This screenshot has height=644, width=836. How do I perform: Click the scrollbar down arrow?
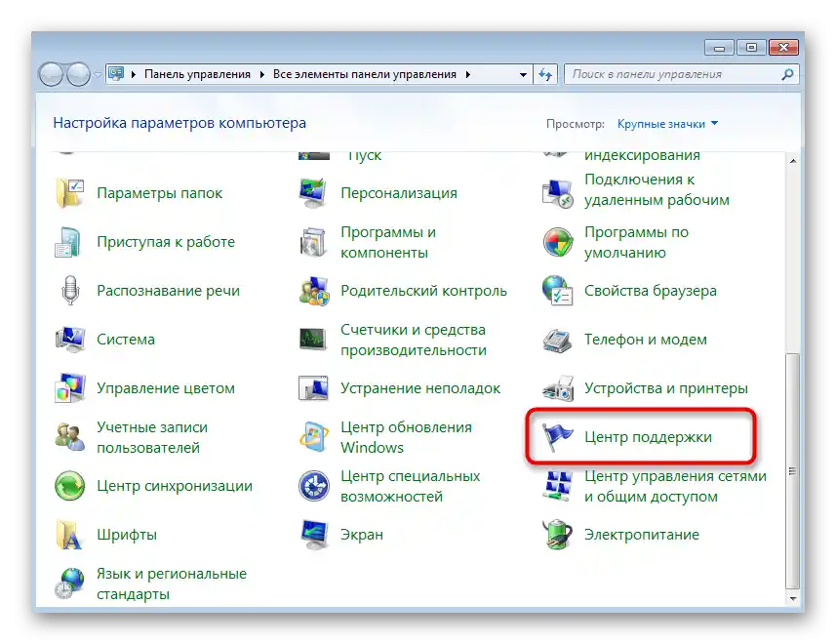click(x=793, y=598)
